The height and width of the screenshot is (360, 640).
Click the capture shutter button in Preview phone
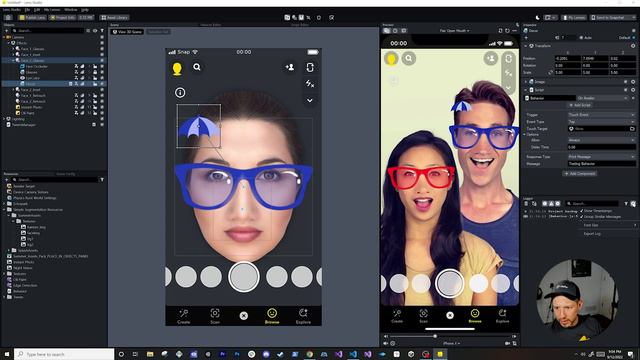click(x=449, y=283)
